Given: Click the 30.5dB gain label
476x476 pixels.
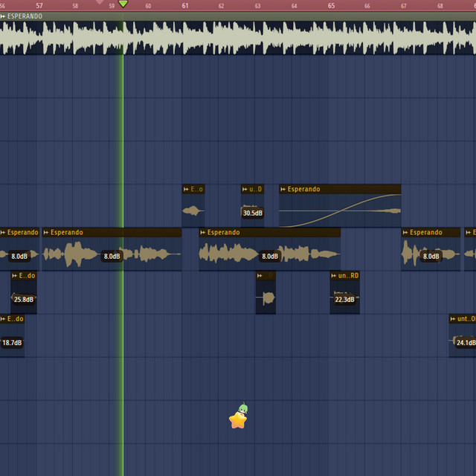Looking at the screenshot, I should (252, 213).
